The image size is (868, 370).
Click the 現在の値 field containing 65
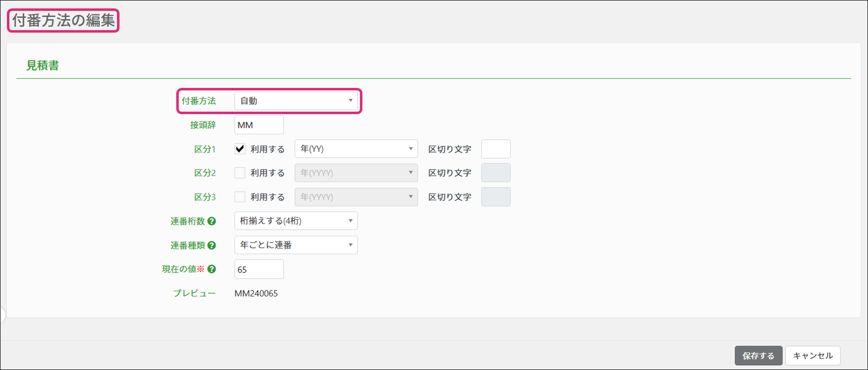tap(259, 269)
